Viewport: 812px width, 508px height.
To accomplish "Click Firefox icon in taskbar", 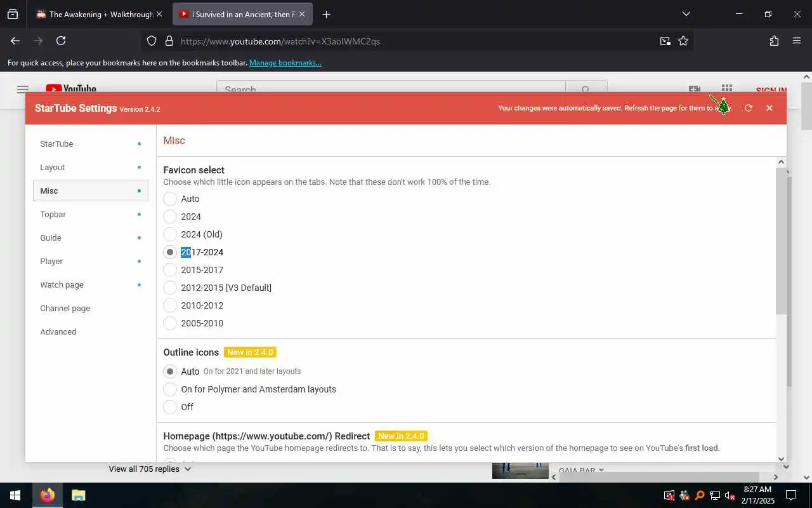I will click(48, 495).
